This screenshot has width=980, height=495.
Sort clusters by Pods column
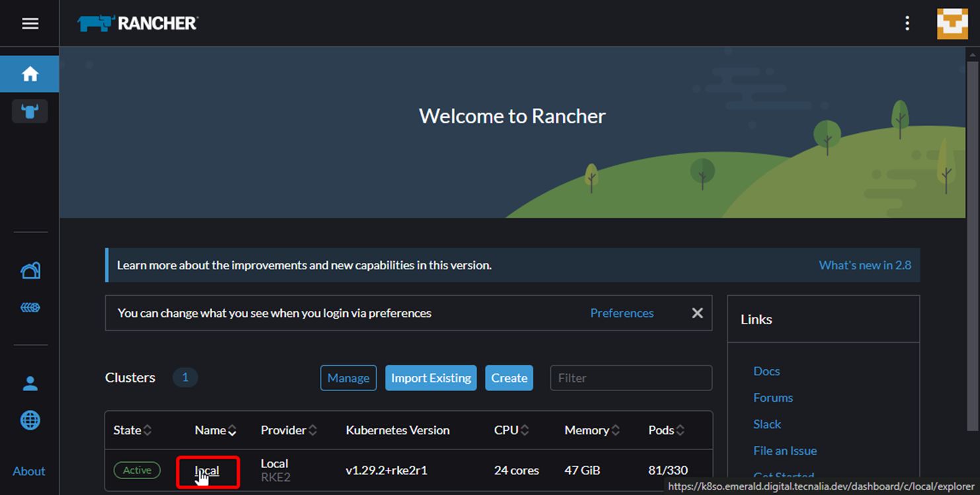(x=667, y=430)
